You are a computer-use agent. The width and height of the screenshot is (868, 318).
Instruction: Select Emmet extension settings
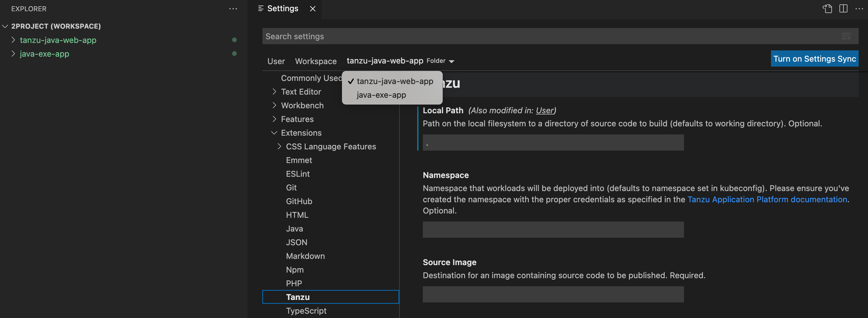299,160
